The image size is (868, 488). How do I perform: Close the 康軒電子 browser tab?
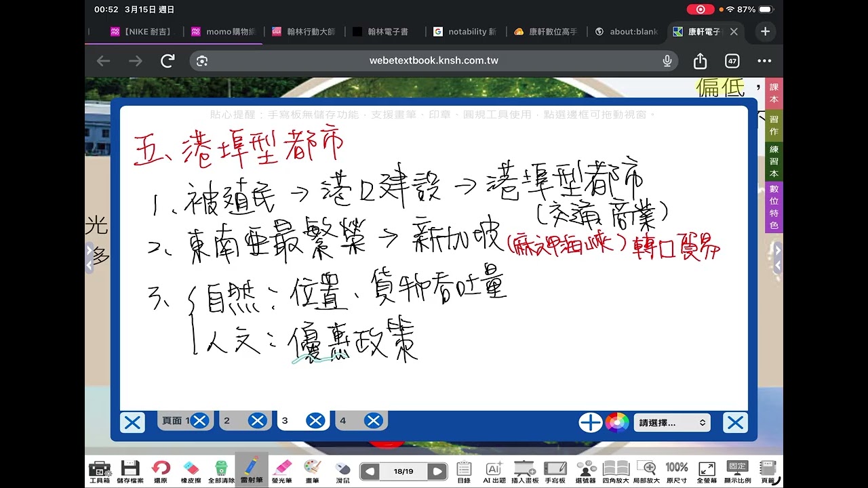click(734, 31)
